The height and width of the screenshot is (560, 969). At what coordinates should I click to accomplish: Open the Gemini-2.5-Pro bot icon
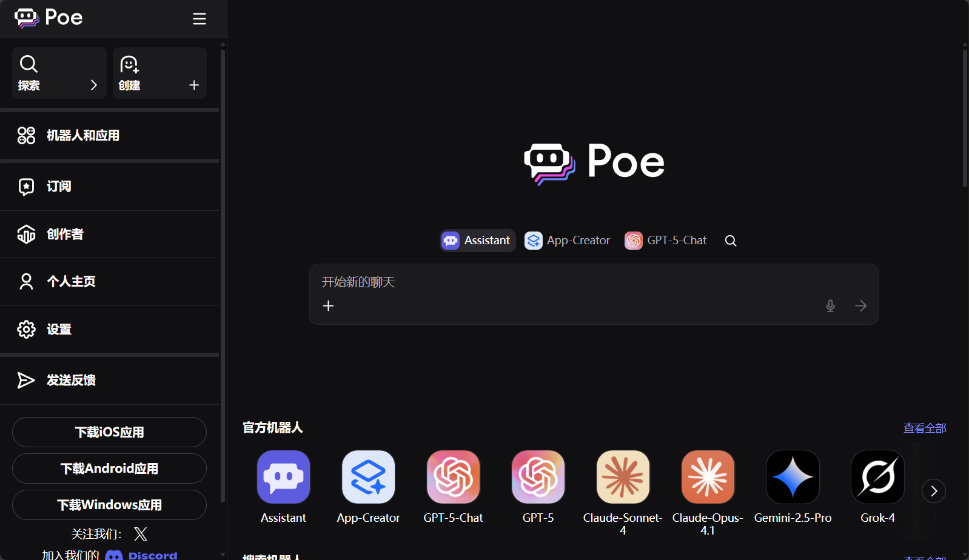[x=793, y=477]
